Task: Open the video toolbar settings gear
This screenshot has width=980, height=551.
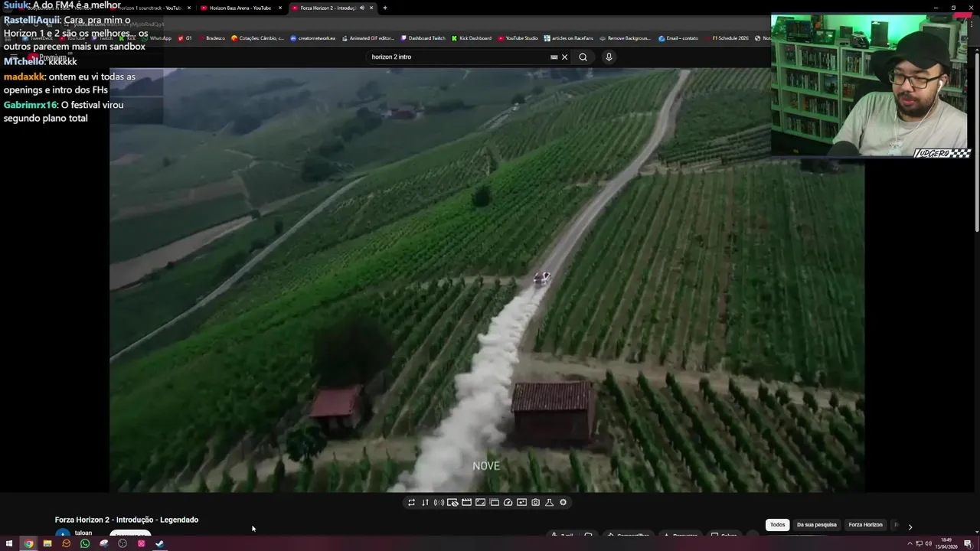Action: coord(563,502)
